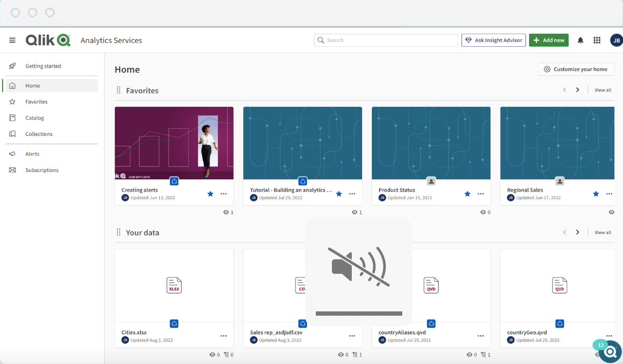Open View all for Favorites
The height and width of the screenshot is (364, 623).
[602, 90]
